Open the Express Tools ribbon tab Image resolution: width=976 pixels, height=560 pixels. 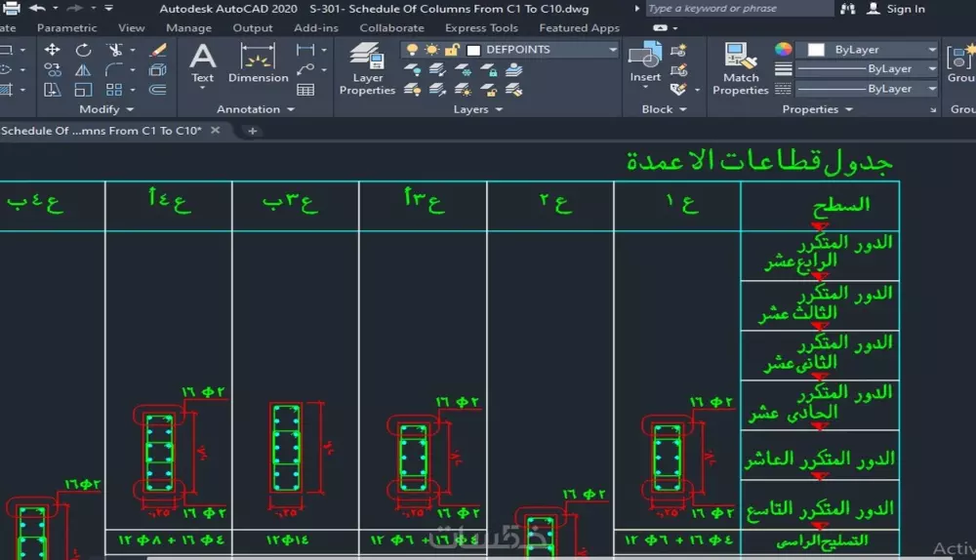[x=482, y=28]
